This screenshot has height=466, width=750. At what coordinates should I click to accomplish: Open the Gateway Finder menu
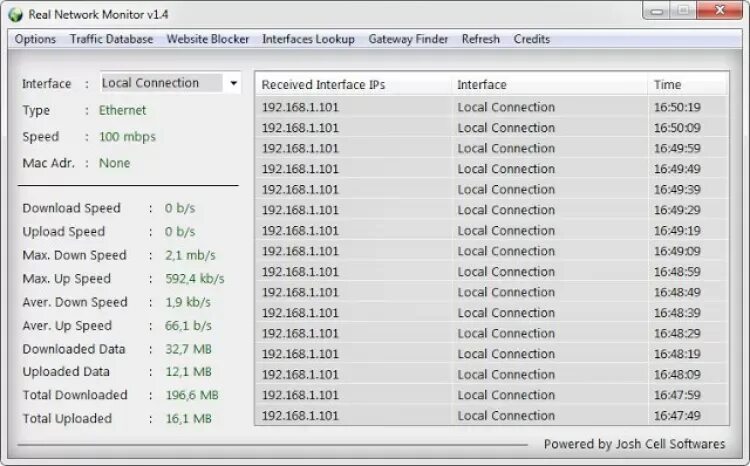408,39
